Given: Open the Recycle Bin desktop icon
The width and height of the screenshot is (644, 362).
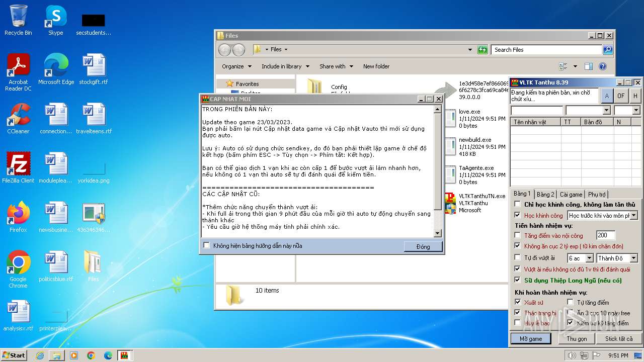Looking at the screenshot, I should click(x=18, y=20).
